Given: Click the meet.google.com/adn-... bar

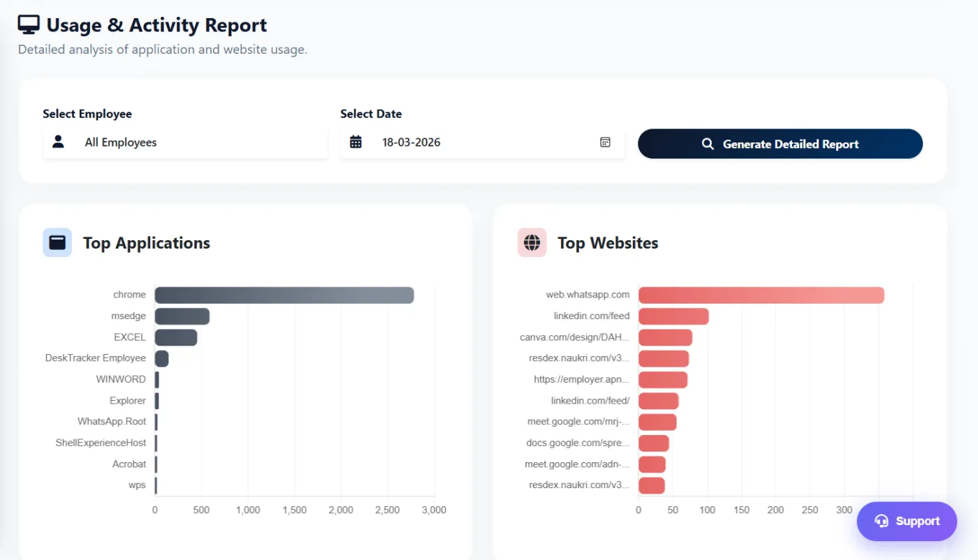Looking at the screenshot, I should click(652, 464).
